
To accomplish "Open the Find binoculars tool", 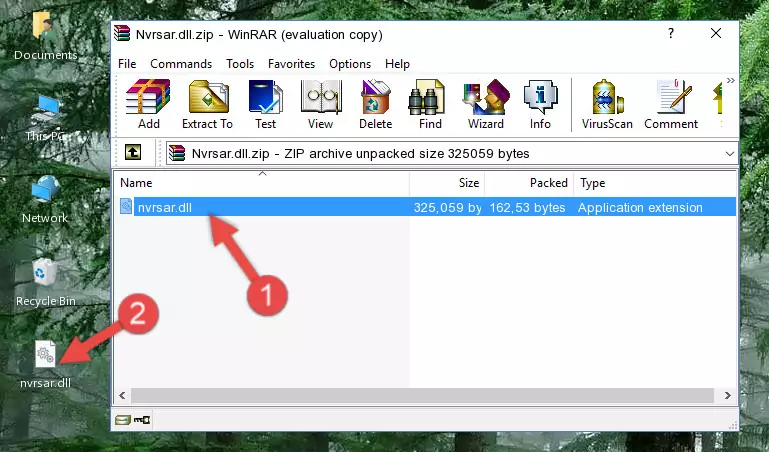I will click(430, 104).
